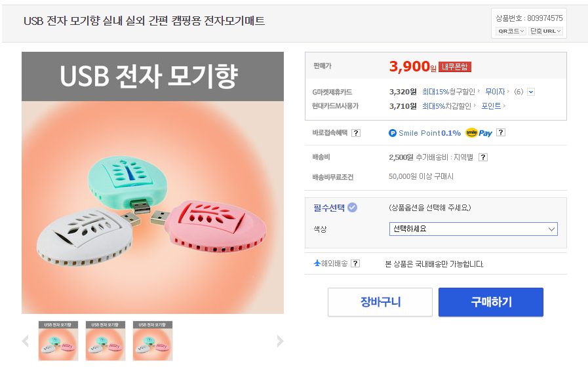Expand the 무이자 (6) dropdown arrow

coord(531,92)
